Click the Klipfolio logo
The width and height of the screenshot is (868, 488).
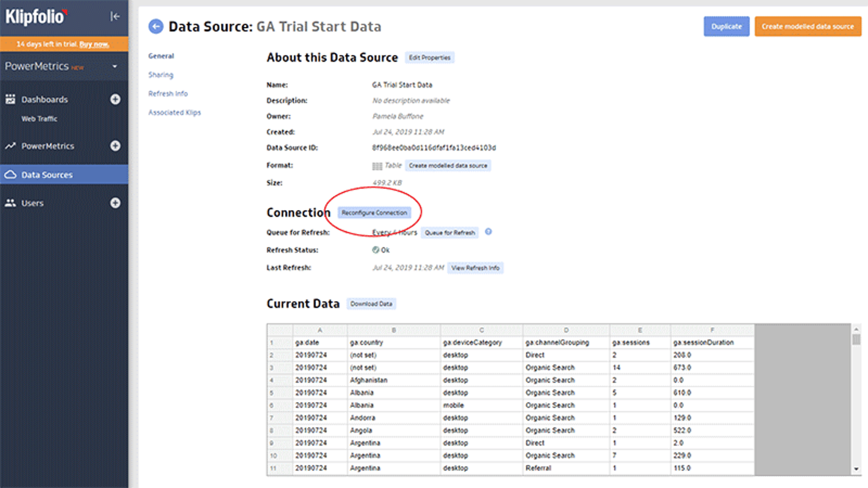pos(34,17)
